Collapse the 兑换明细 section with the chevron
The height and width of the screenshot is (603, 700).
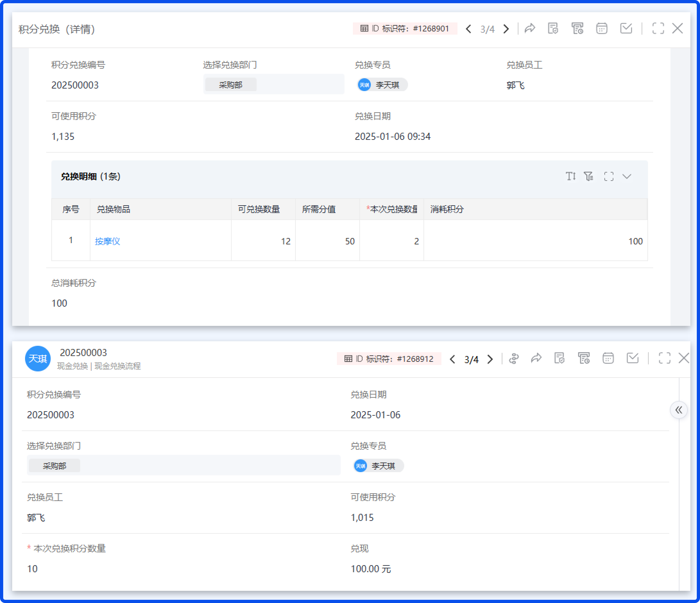[x=627, y=176]
